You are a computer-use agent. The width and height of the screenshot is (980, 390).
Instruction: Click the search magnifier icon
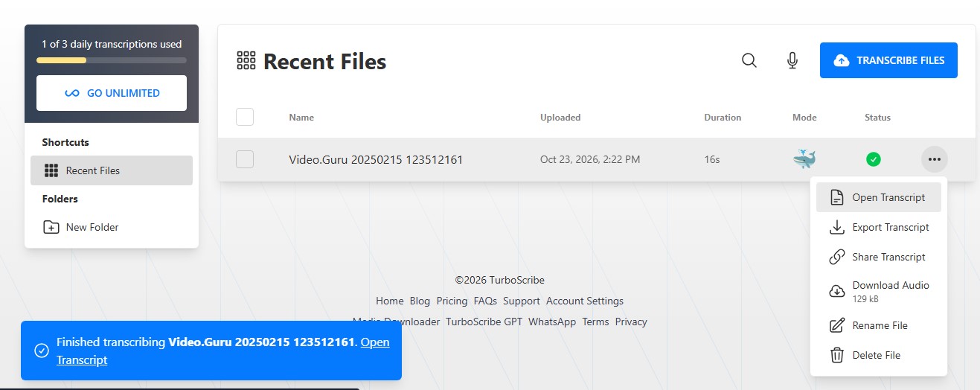749,60
